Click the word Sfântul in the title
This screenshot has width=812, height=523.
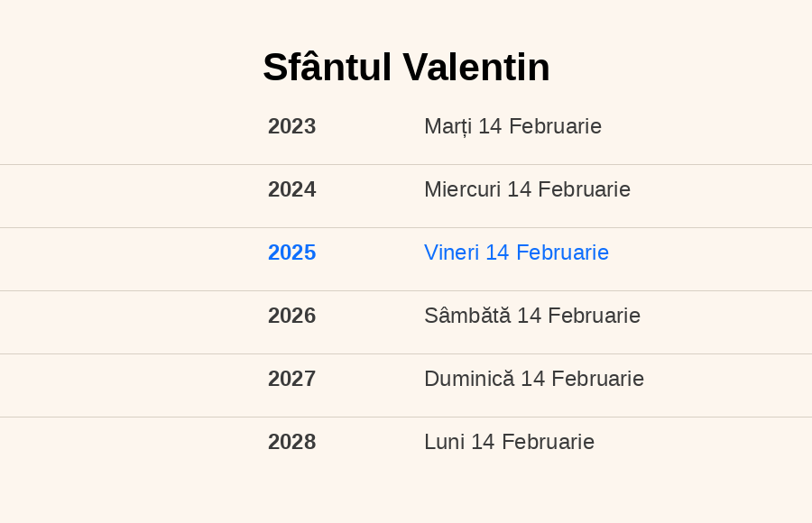pyautogui.click(x=328, y=68)
